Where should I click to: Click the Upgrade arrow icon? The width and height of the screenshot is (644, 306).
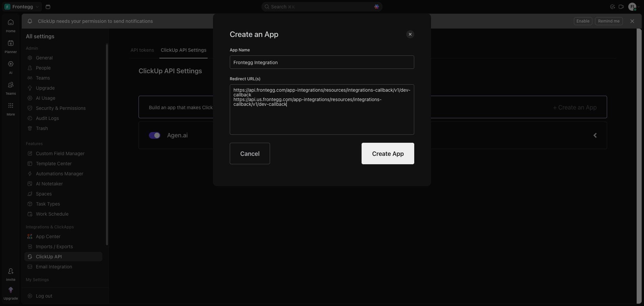11,290
